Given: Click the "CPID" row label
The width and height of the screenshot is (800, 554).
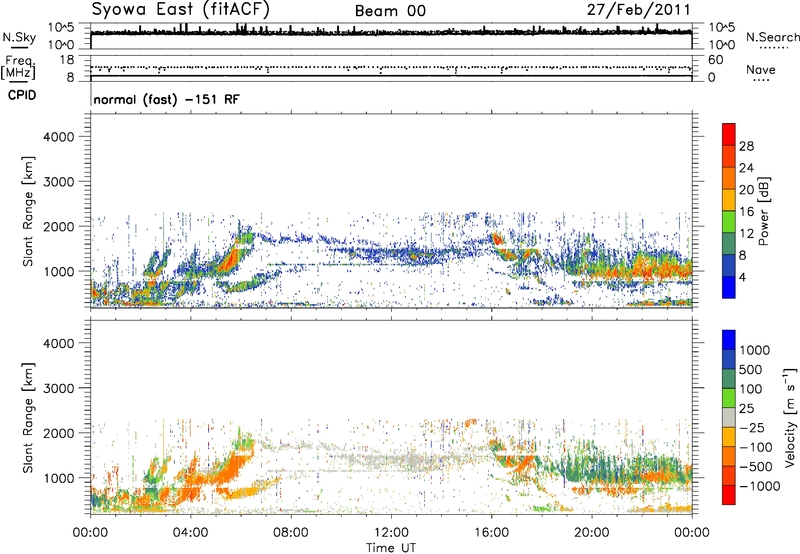Looking at the screenshot, I should pos(22,95).
